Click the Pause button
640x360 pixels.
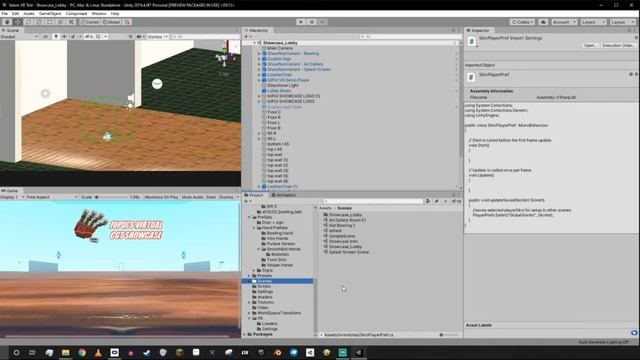coord(311,22)
